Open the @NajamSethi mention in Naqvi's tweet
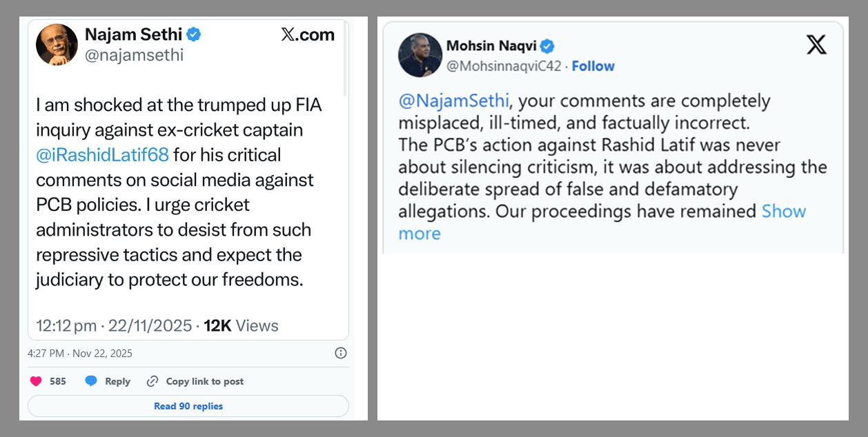The height and width of the screenshot is (437, 868). coord(453,101)
